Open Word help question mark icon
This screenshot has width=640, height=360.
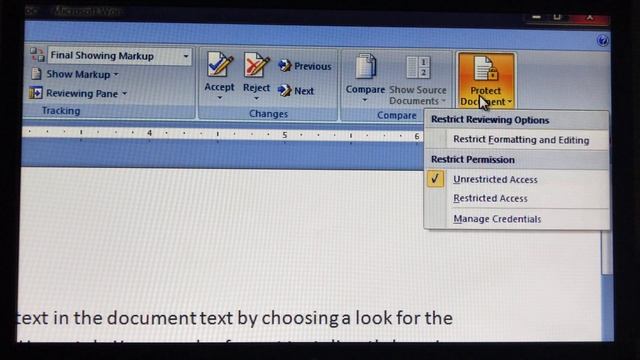[x=602, y=41]
